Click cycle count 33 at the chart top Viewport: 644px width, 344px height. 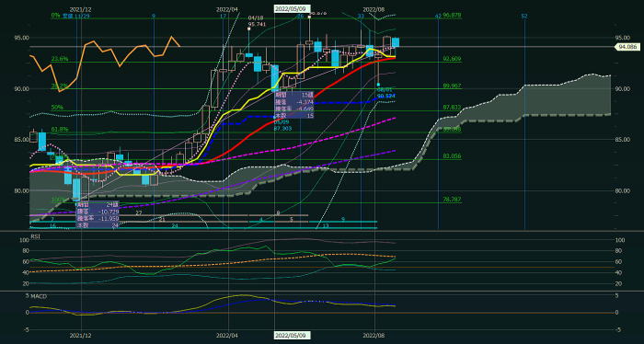tap(361, 16)
